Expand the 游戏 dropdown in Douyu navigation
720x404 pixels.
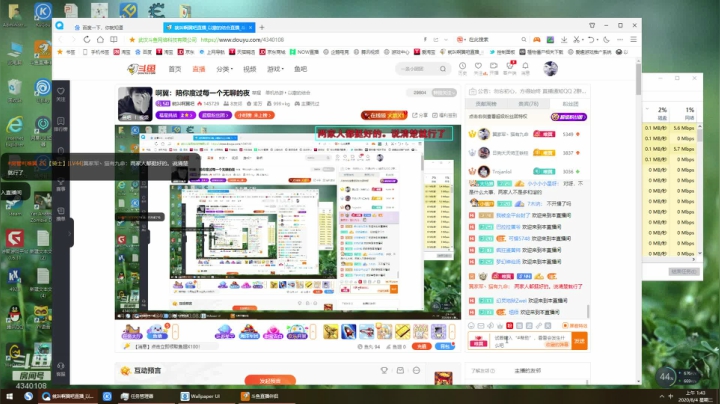point(275,69)
